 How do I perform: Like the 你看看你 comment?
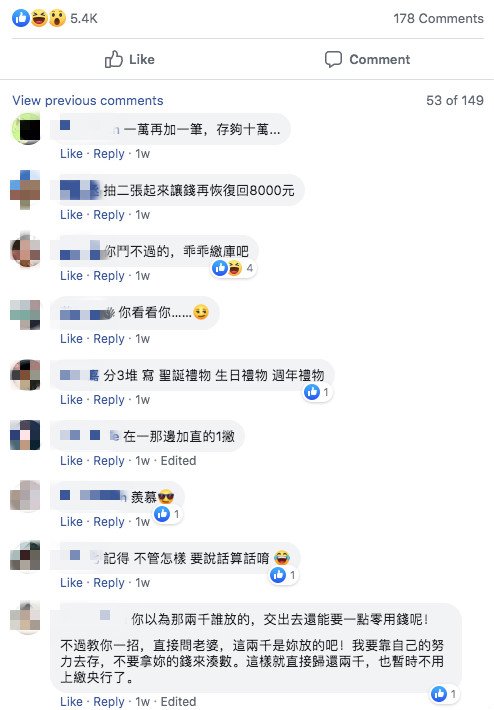(72, 339)
